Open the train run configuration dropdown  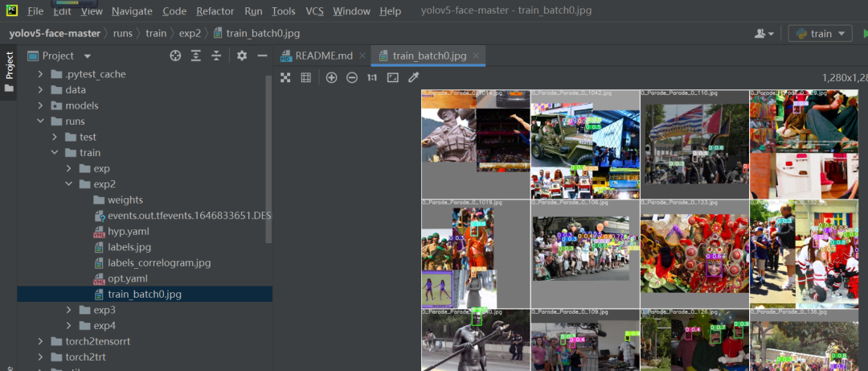tap(820, 34)
